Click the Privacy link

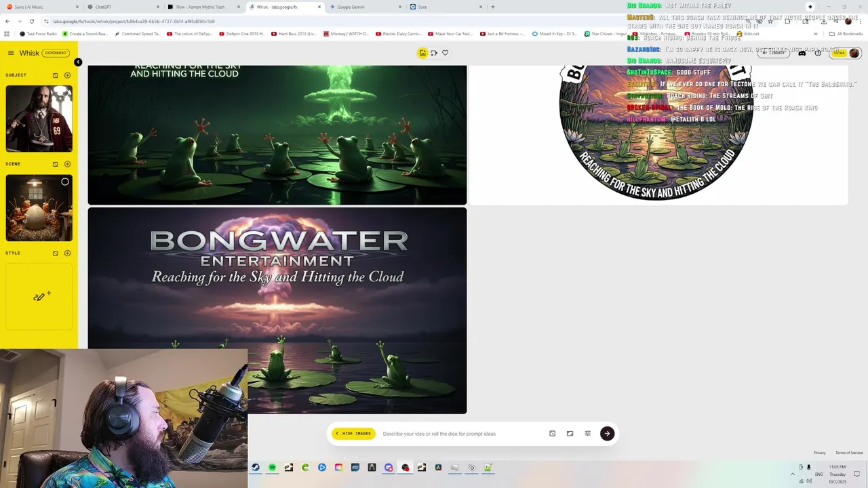click(820, 453)
